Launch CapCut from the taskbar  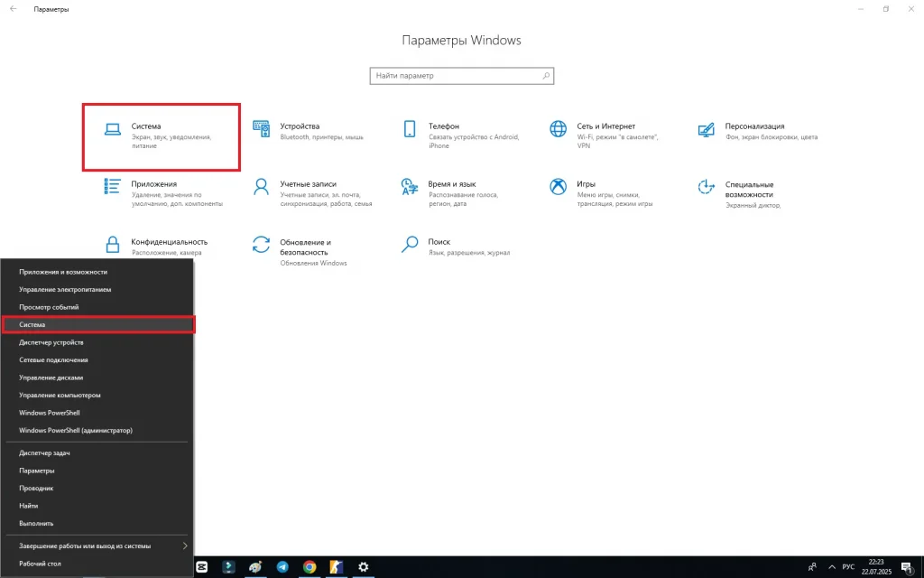point(201,567)
